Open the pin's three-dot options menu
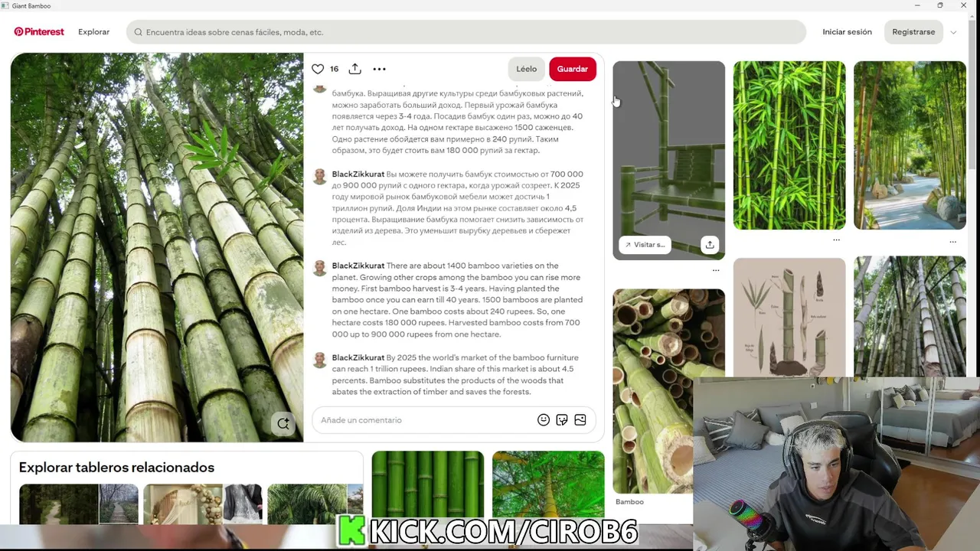Image resolution: width=980 pixels, height=551 pixels. tap(379, 69)
